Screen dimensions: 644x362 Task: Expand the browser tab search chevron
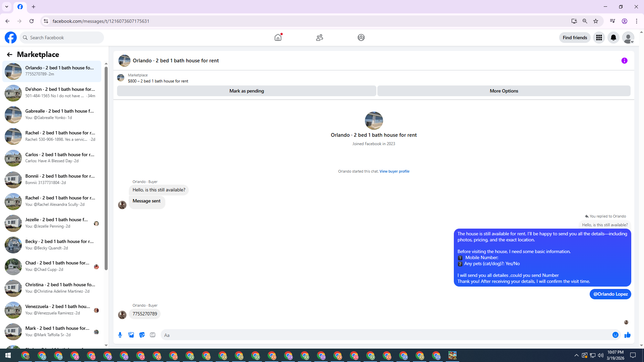click(7, 7)
